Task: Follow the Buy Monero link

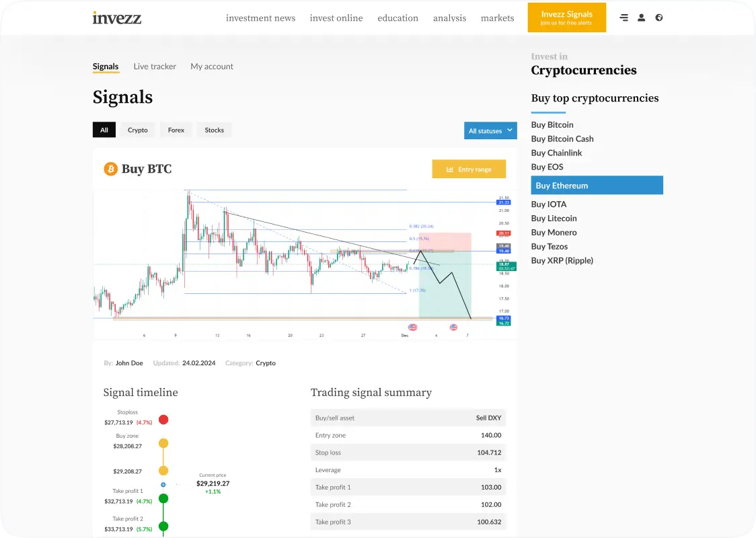Action: click(x=554, y=233)
